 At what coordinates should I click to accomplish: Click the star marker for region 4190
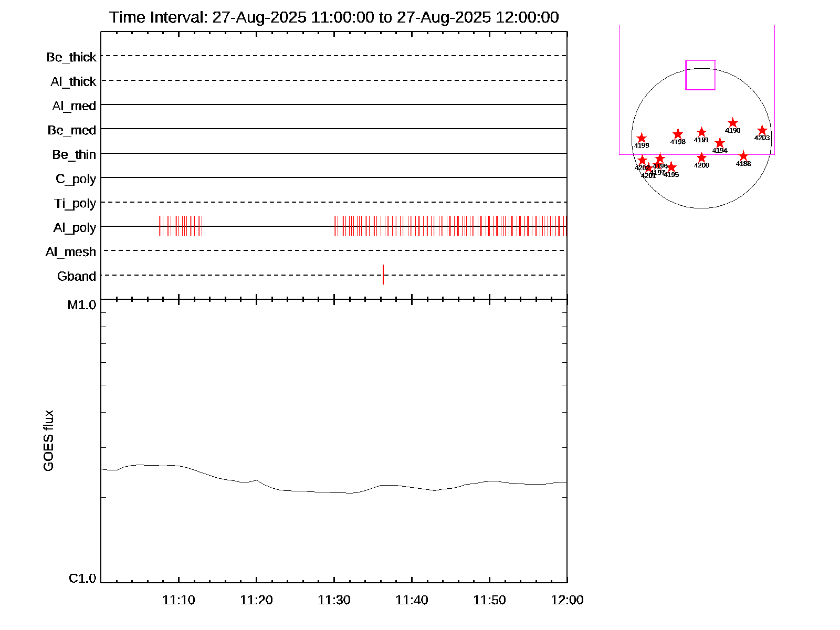point(733,123)
